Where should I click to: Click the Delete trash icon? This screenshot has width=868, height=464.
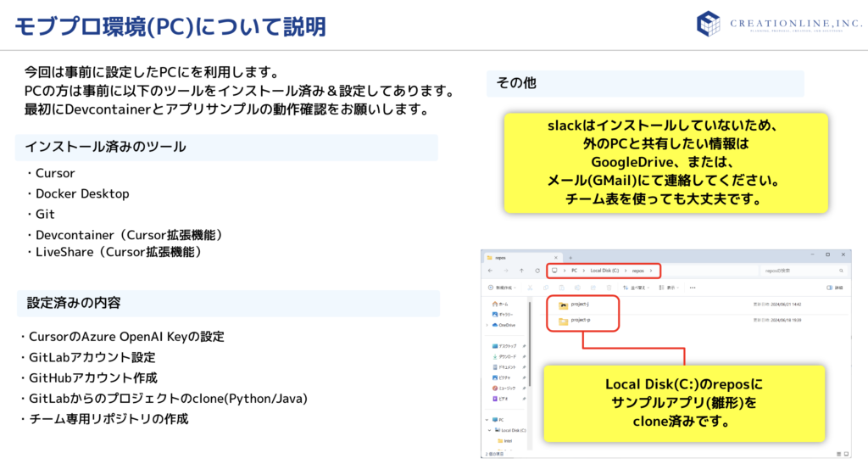click(x=609, y=288)
